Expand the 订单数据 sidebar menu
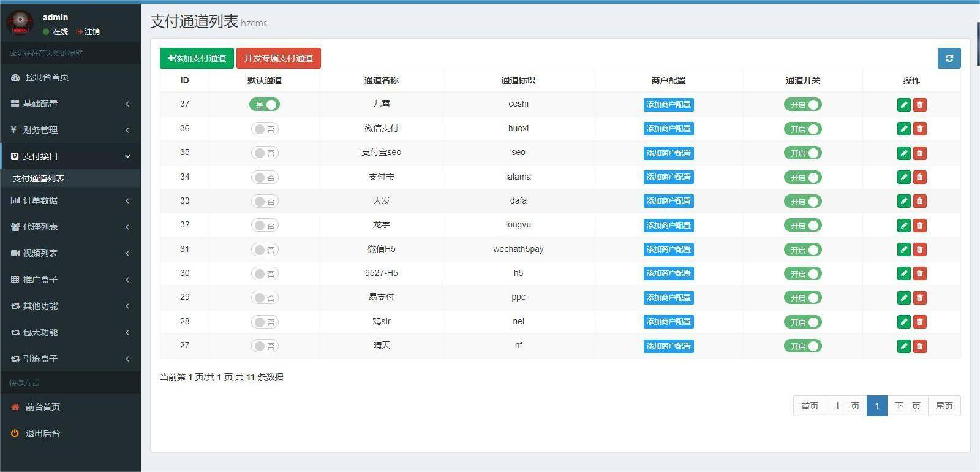The width and height of the screenshot is (980, 472). [x=70, y=200]
